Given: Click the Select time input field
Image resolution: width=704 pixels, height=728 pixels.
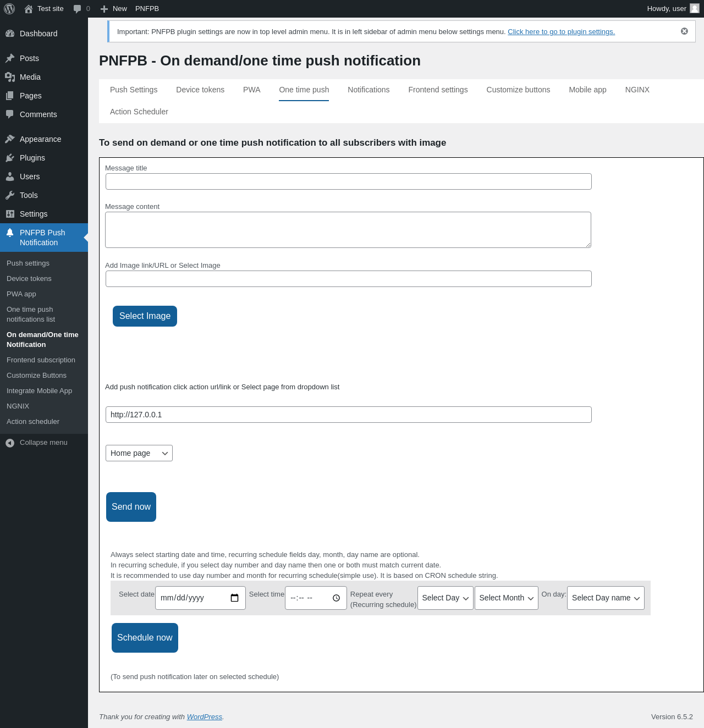Looking at the screenshot, I should (x=316, y=598).
